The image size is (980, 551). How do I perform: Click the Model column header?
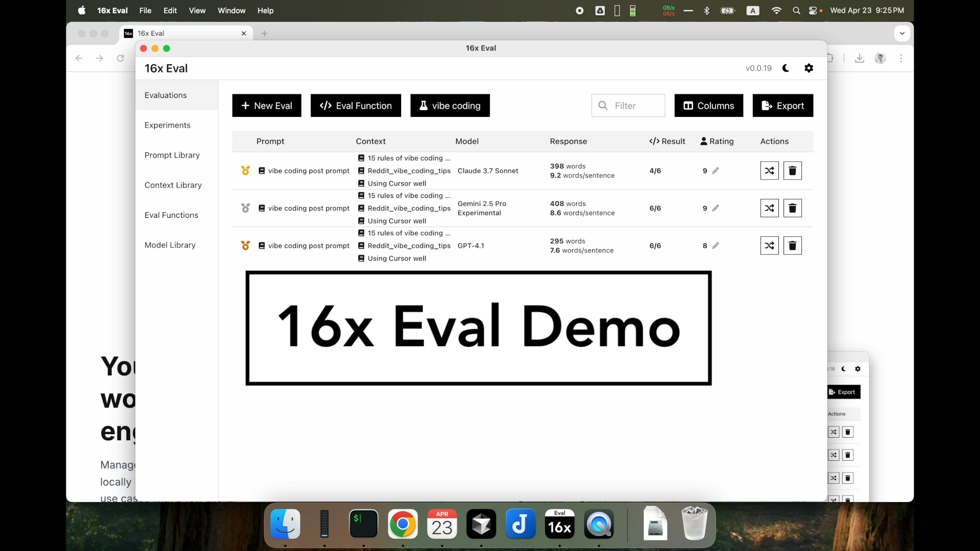pos(467,141)
